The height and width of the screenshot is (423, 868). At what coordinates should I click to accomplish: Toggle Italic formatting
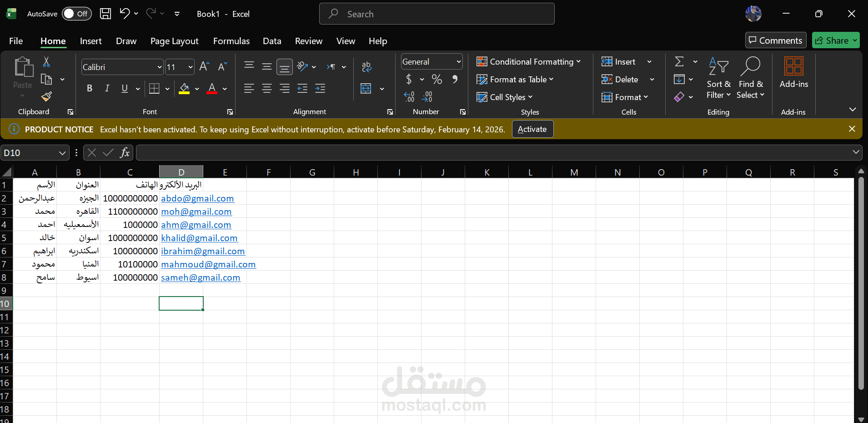tap(107, 88)
